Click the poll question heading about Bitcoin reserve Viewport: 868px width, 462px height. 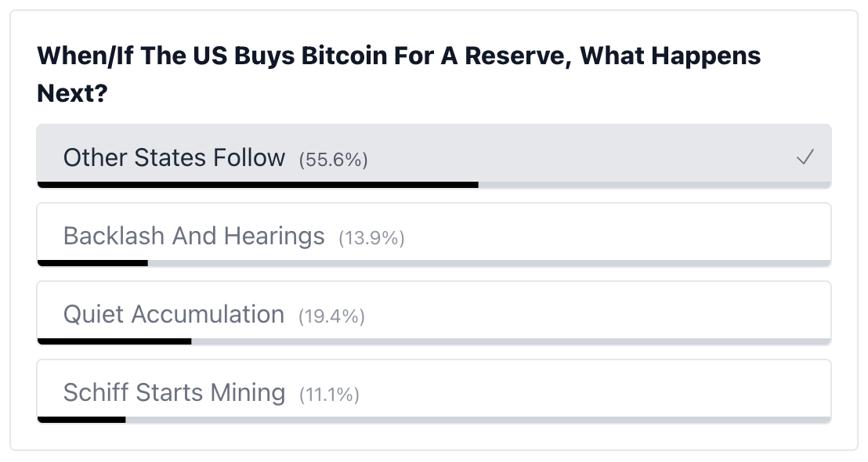pos(399,74)
